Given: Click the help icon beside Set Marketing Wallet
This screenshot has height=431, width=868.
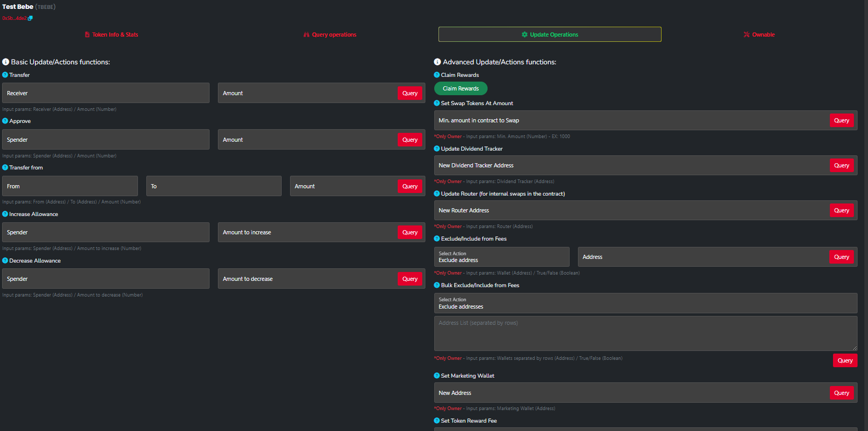Looking at the screenshot, I should [437, 376].
